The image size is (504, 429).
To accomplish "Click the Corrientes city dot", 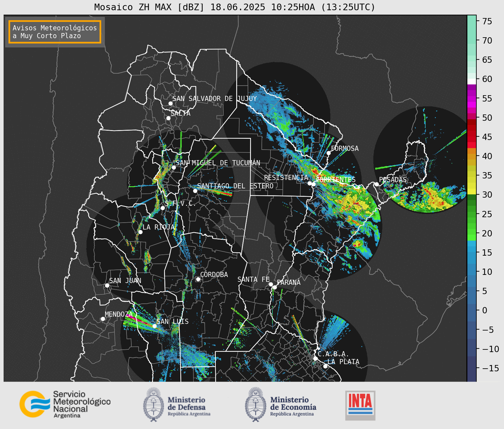I will click(313, 184).
